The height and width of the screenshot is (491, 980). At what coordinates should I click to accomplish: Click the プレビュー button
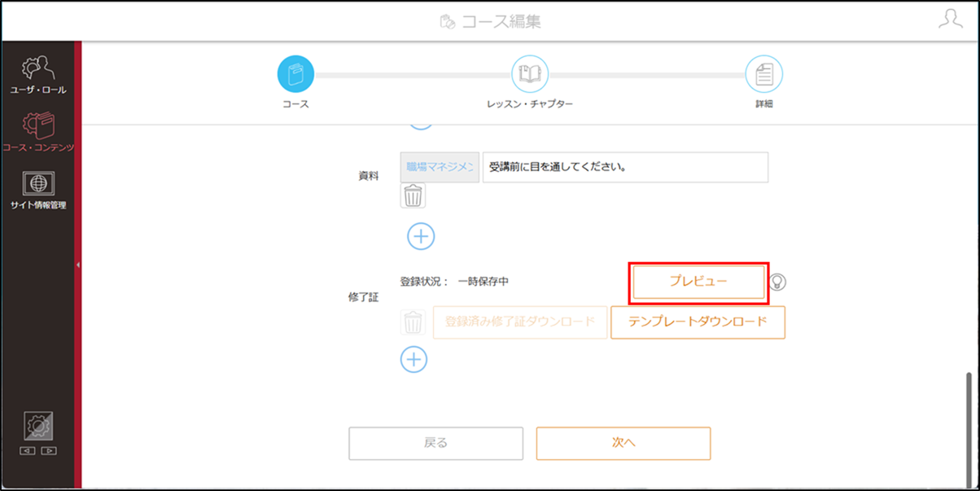tap(698, 281)
